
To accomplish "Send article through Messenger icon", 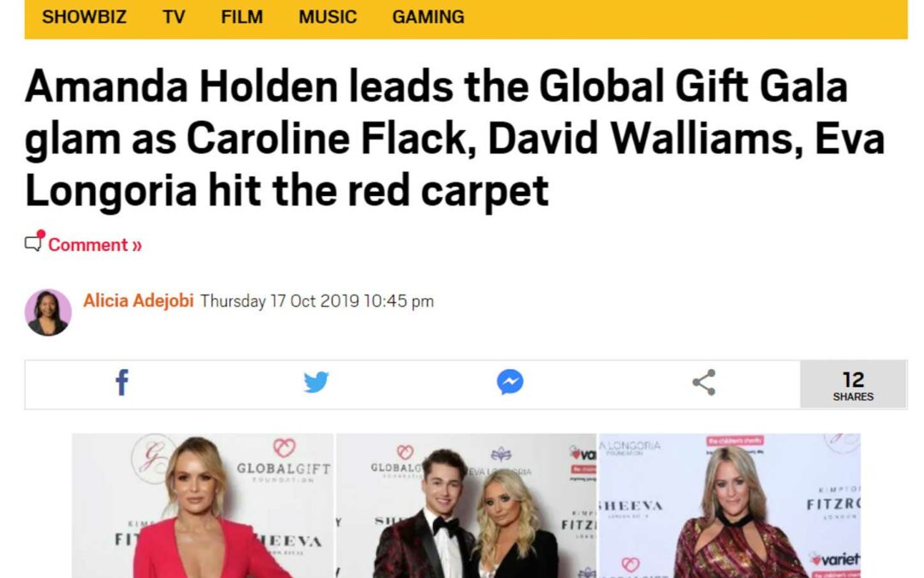I will pyautogui.click(x=510, y=382).
